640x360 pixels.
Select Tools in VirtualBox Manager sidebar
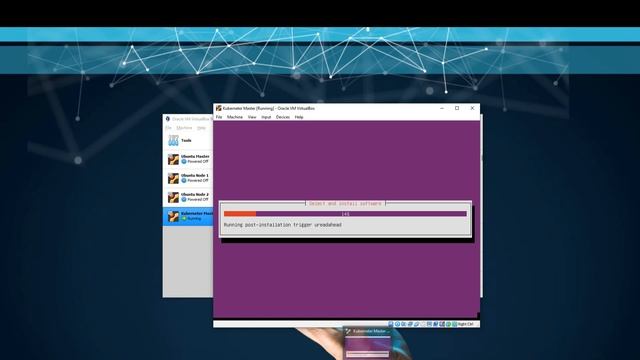point(188,140)
